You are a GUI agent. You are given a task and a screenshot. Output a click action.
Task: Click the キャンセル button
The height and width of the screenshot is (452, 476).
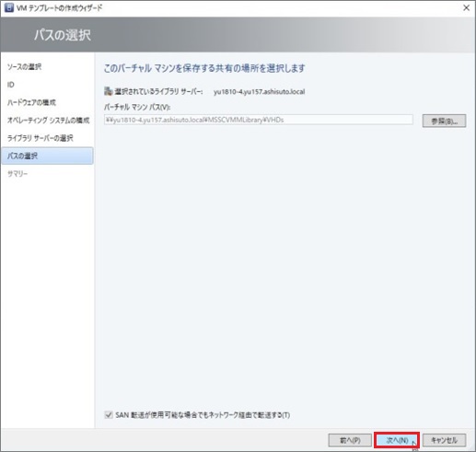[x=444, y=440]
